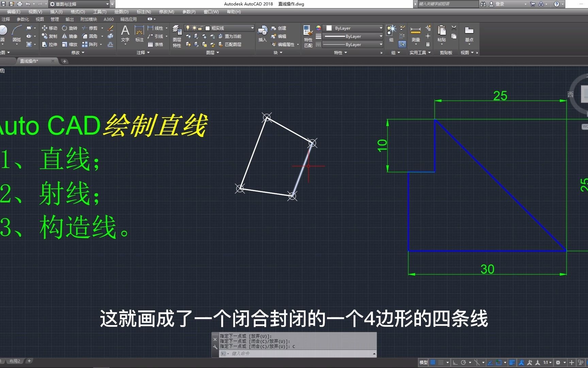Click the white ByLayer color swatch
The image size is (588, 368).
(329, 28)
